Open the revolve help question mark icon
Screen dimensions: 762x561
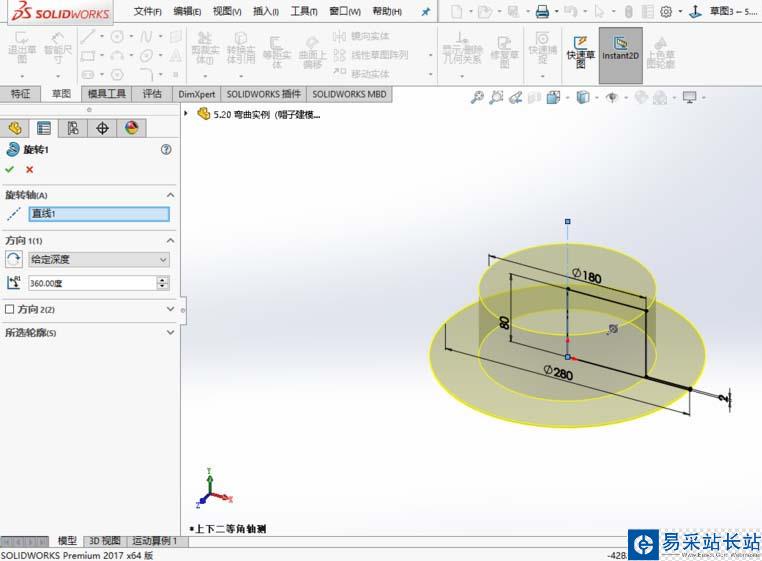[x=166, y=149]
